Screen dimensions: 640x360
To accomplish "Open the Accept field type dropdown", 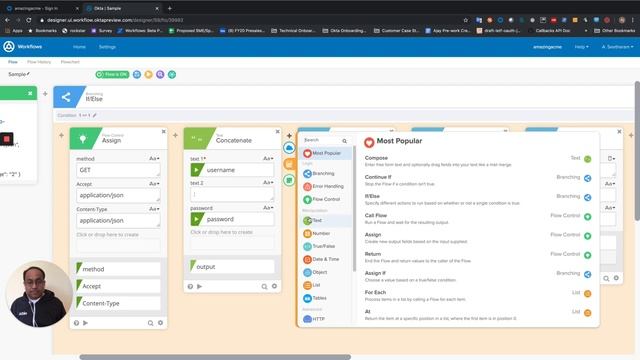I will (154, 184).
